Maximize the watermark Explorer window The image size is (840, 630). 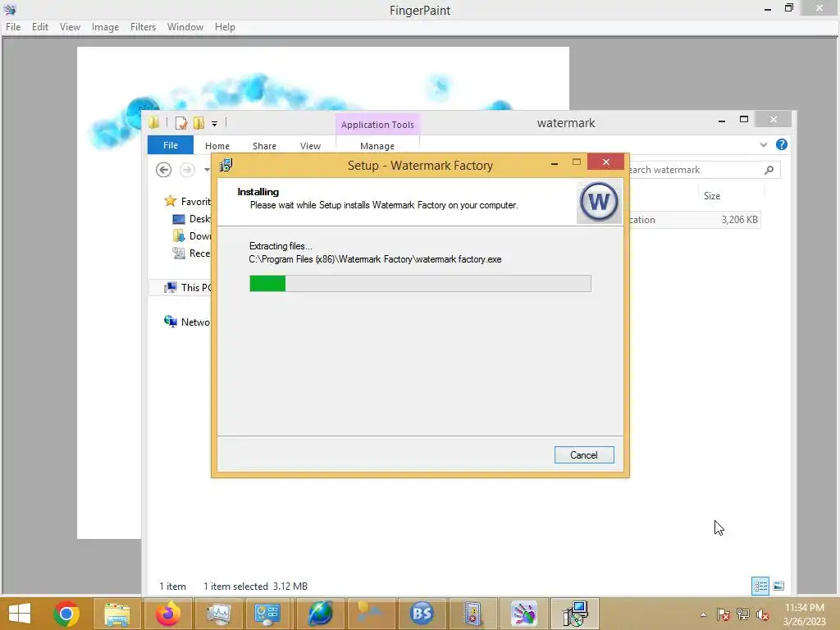point(743,120)
